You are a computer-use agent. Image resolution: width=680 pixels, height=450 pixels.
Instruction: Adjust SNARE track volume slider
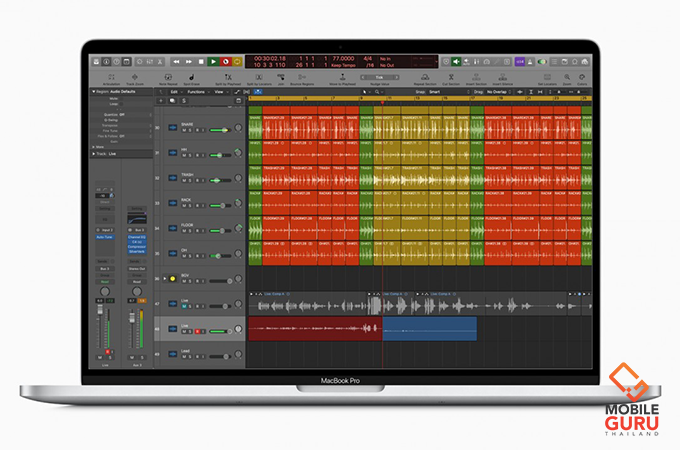(x=220, y=130)
